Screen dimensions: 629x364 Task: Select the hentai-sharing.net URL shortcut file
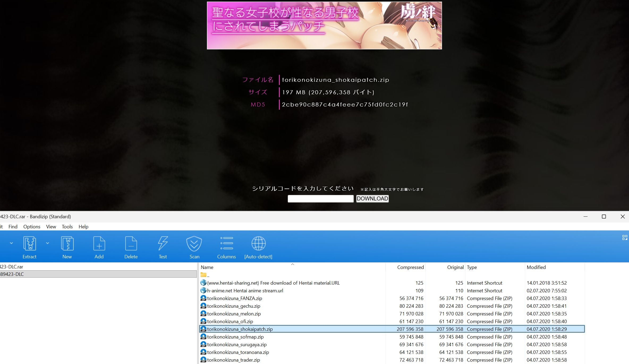pyautogui.click(x=392, y=283)
